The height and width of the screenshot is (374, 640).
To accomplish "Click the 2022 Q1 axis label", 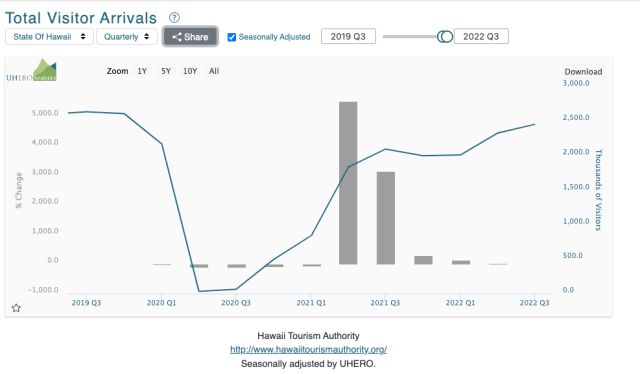I will [460, 303].
